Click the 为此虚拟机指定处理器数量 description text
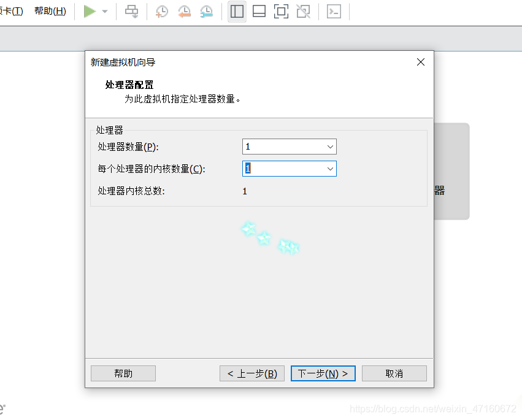 point(182,99)
